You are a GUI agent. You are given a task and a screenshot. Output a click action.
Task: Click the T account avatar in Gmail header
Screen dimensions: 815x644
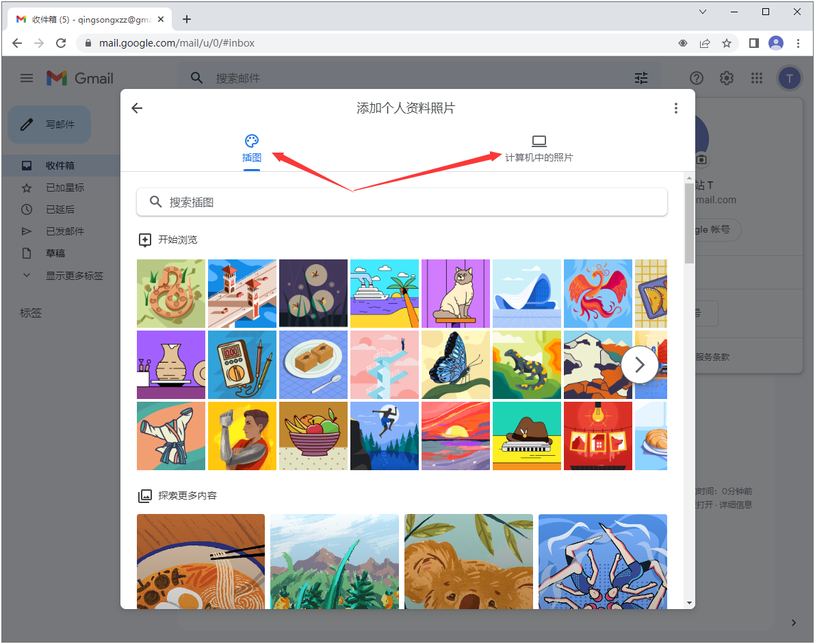[x=790, y=79]
